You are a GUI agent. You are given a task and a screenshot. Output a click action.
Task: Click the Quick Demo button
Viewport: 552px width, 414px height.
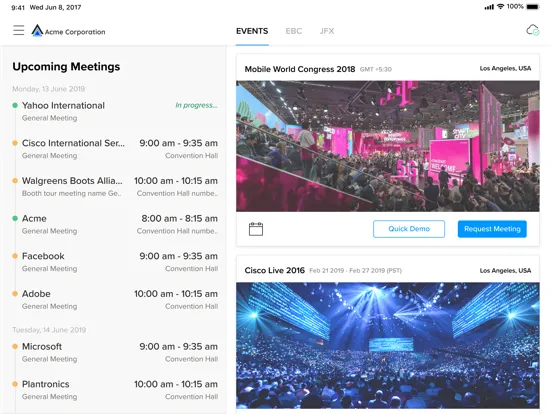409,229
